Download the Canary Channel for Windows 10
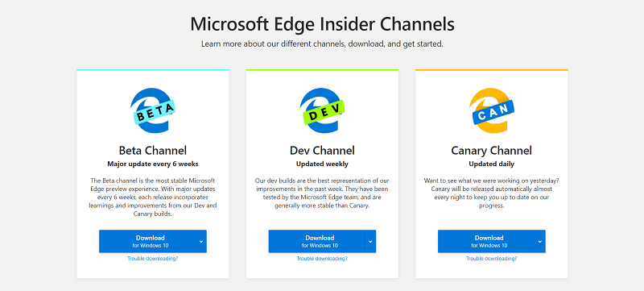644x291 pixels. (x=486, y=241)
